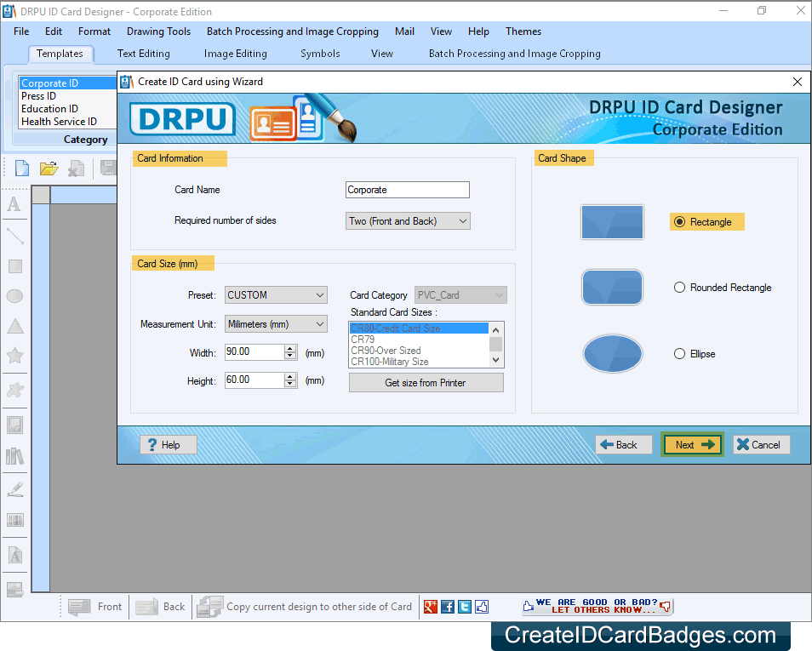
Task: Open the image library books icon
Action: [15, 456]
